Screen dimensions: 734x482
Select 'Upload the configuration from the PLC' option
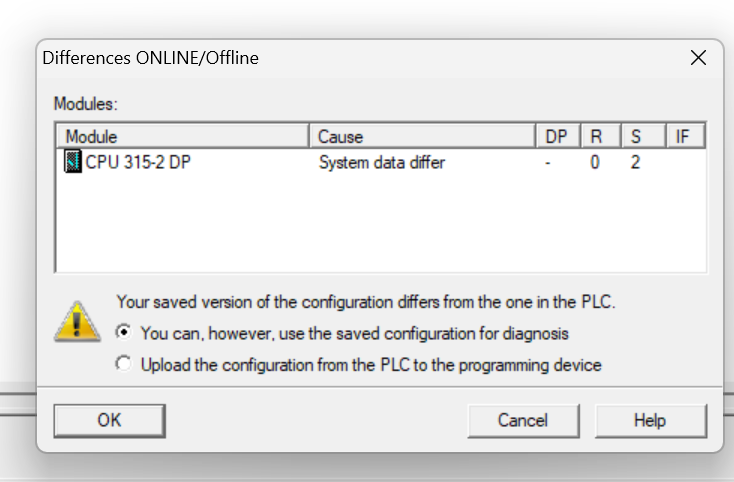(x=124, y=364)
